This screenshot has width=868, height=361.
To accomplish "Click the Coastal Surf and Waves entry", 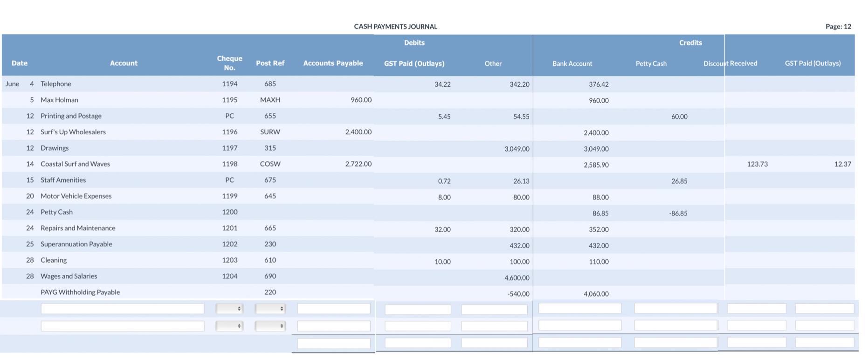I will [x=75, y=164].
